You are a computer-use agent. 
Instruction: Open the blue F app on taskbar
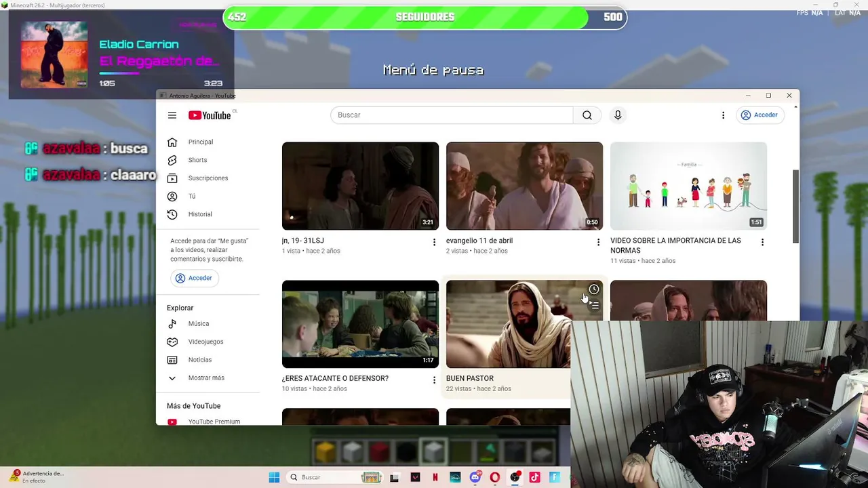tap(555, 477)
